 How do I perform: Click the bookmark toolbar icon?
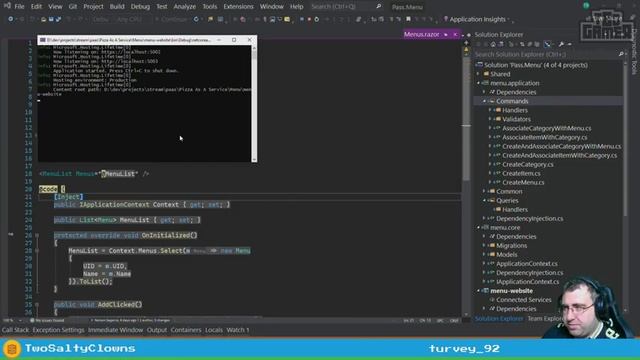408,19
